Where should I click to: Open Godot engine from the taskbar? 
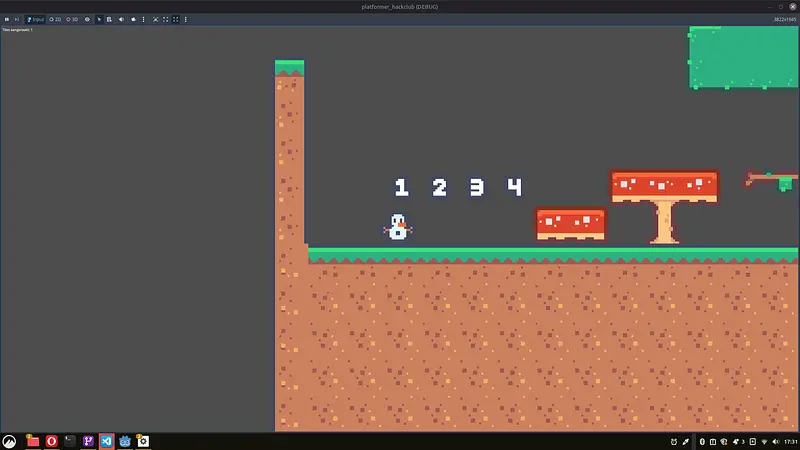coord(125,441)
